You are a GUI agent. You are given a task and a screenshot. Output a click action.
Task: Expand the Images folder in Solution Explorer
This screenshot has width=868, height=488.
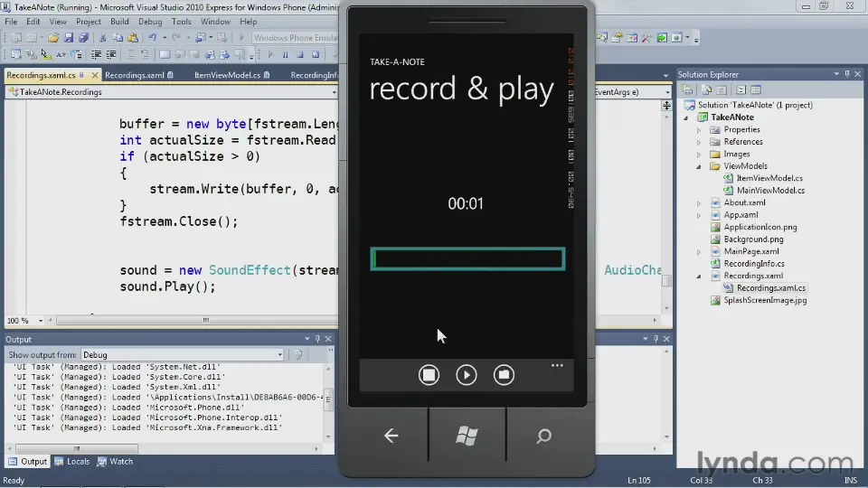point(699,155)
